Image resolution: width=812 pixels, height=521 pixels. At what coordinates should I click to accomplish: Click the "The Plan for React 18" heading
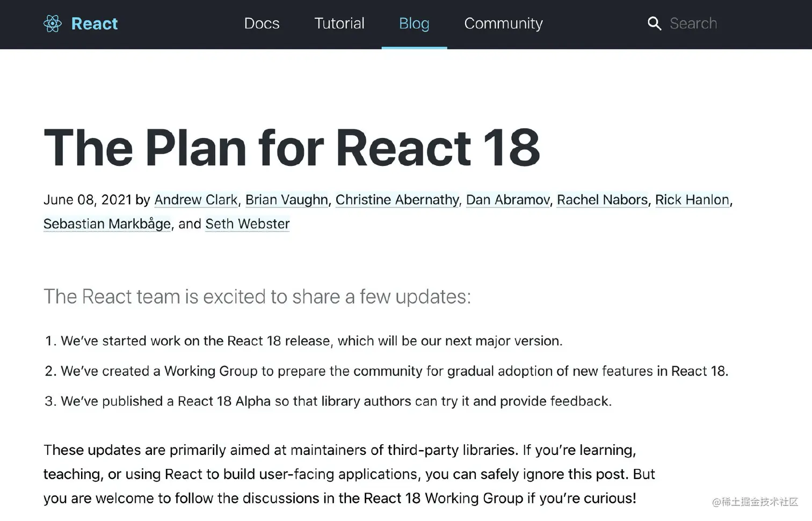point(292,148)
